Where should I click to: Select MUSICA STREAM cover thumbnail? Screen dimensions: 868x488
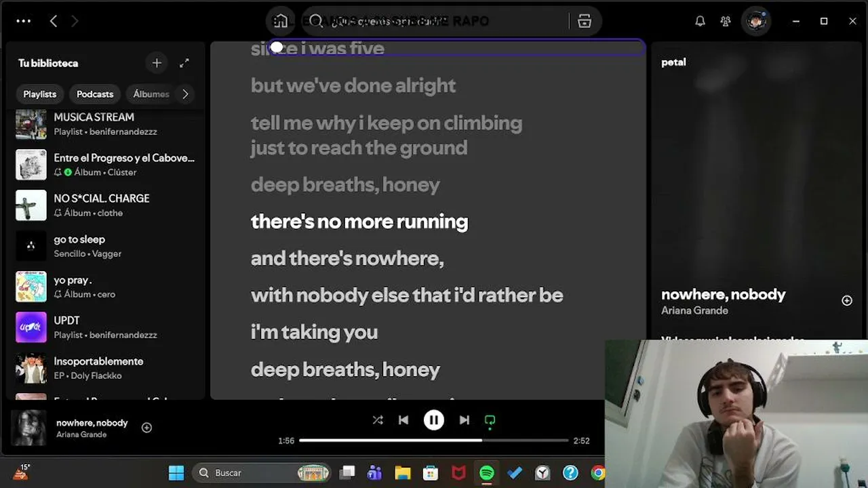pos(31,125)
